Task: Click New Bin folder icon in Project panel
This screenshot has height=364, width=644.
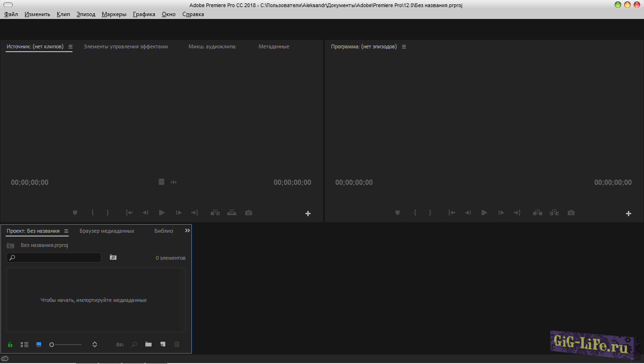Action: [x=148, y=345]
